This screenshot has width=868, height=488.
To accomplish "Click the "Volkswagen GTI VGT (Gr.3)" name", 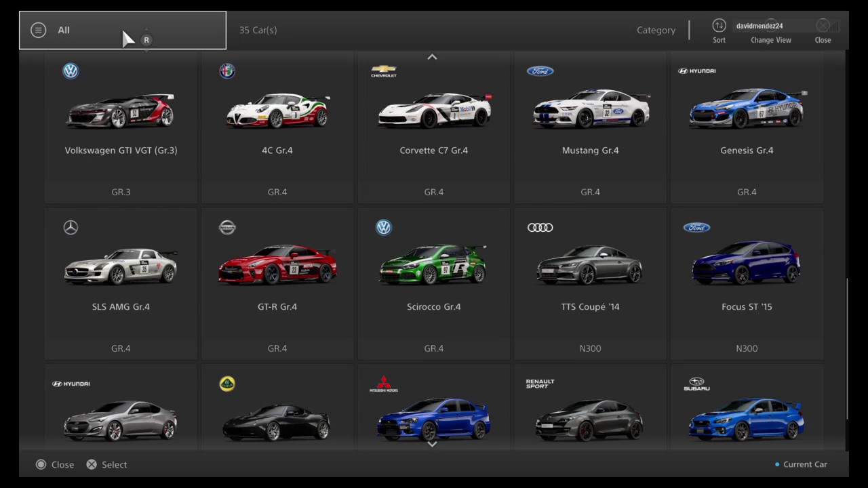I will 121,150.
